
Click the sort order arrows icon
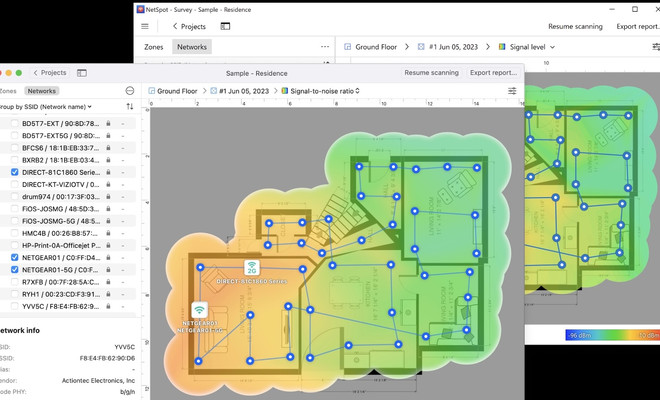(130, 107)
